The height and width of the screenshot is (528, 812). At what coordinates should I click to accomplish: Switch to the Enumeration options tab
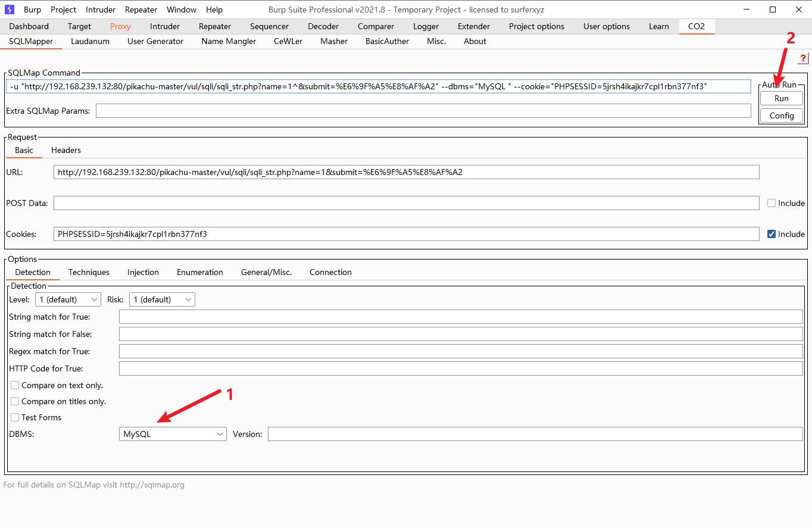click(x=200, y=272)
